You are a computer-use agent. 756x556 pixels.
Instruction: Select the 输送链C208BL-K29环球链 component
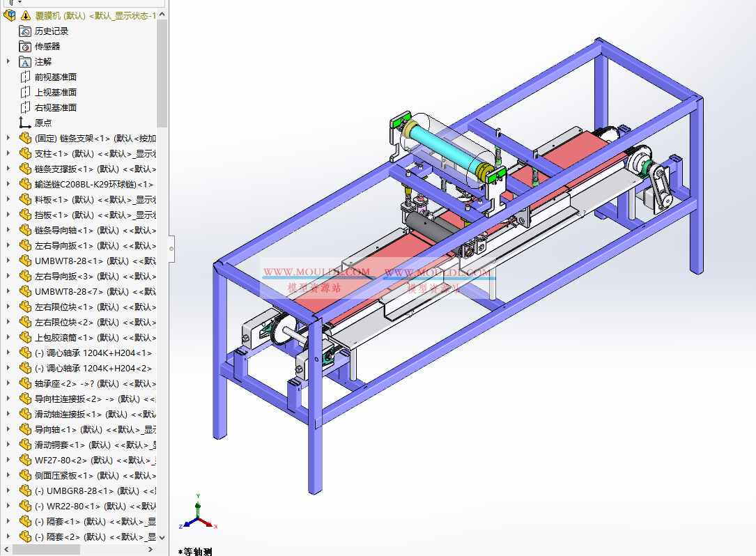(x=93, y=185)
